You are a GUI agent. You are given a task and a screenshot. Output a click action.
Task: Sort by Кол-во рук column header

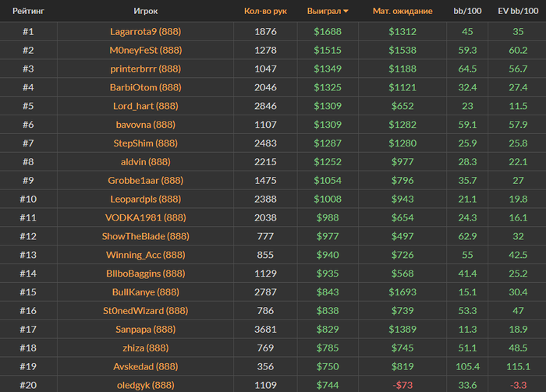265,11
